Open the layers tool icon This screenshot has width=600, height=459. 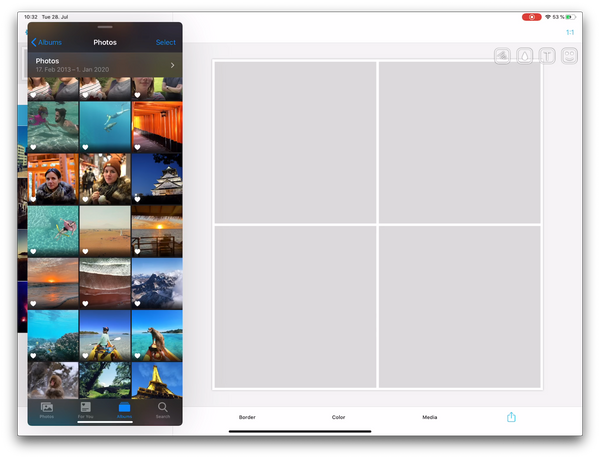[503, 56]
